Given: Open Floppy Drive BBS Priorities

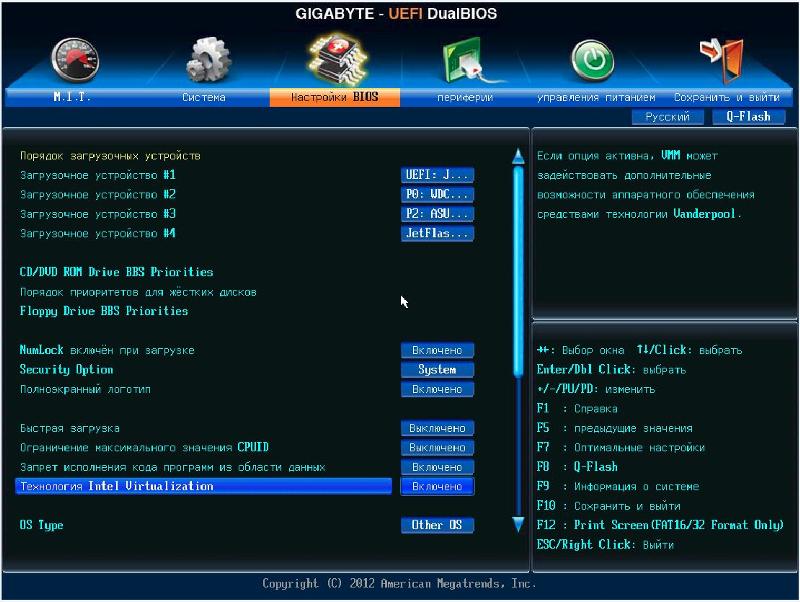Looking at the screenshot, I should pos(104,311).
